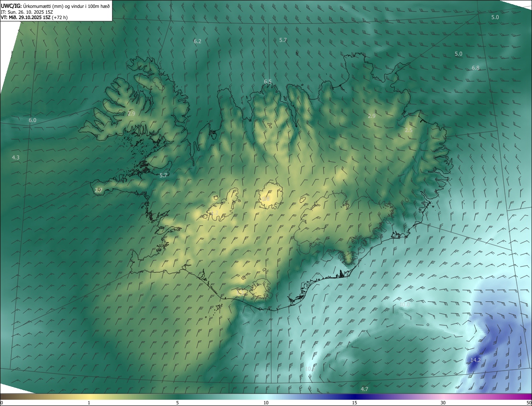Select the VT: Mið. 29.10.2025 15Z (+72 h) line
This screenshot has height=406, width=532.
(34, 17)
